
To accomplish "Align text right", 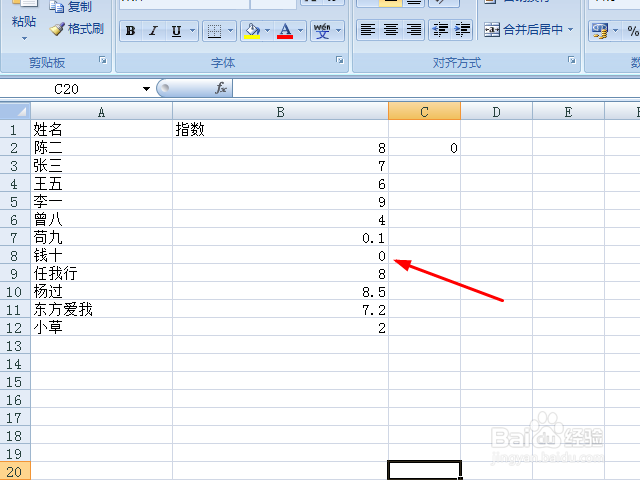I will pyautogui.click(x=414, y=30).
